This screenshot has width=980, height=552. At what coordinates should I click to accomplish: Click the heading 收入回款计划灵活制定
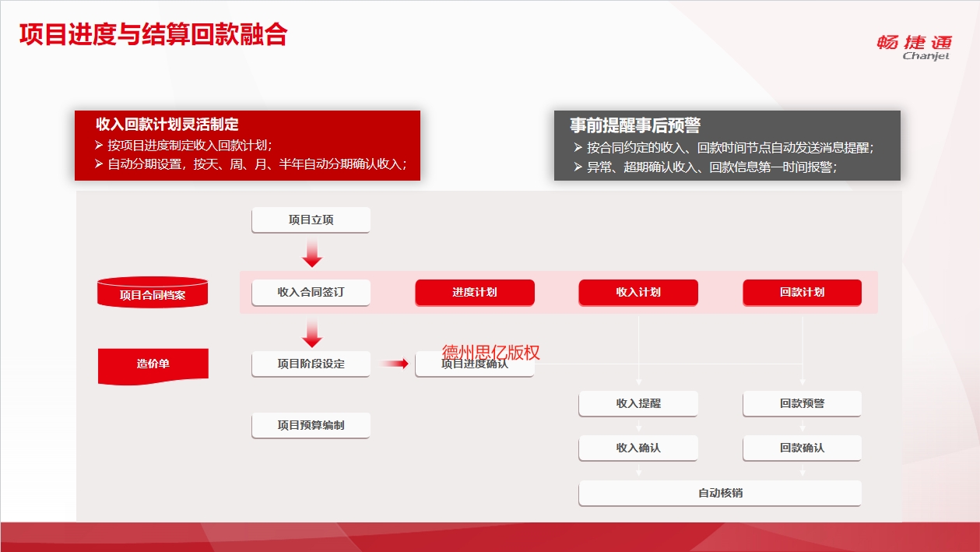click(x=167, y=124)
